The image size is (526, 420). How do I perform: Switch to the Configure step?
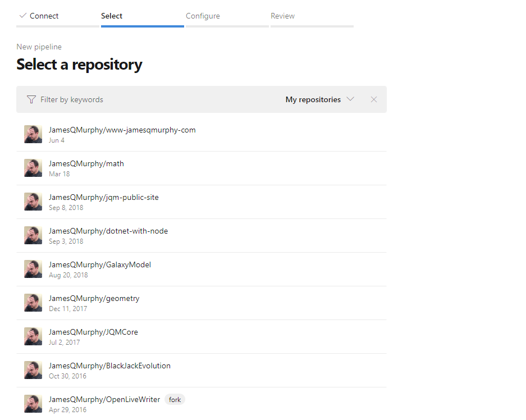[x=203, y=16]
